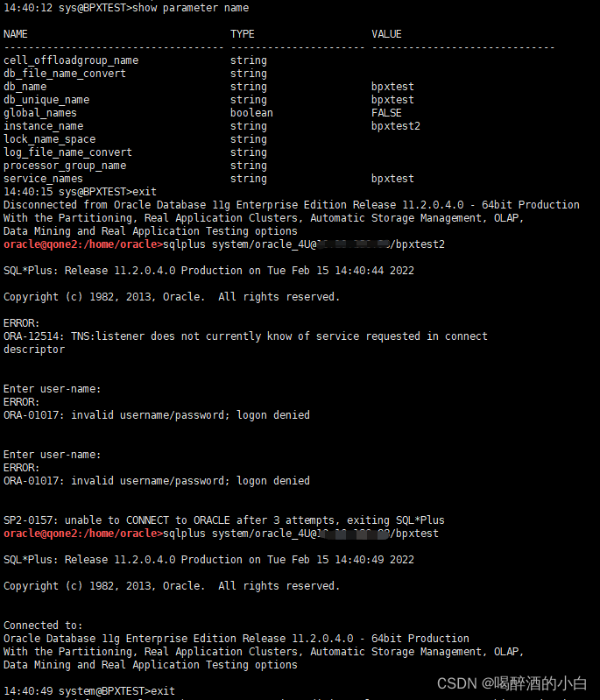Click the instance_name parameter name

[x=44, y=126]
